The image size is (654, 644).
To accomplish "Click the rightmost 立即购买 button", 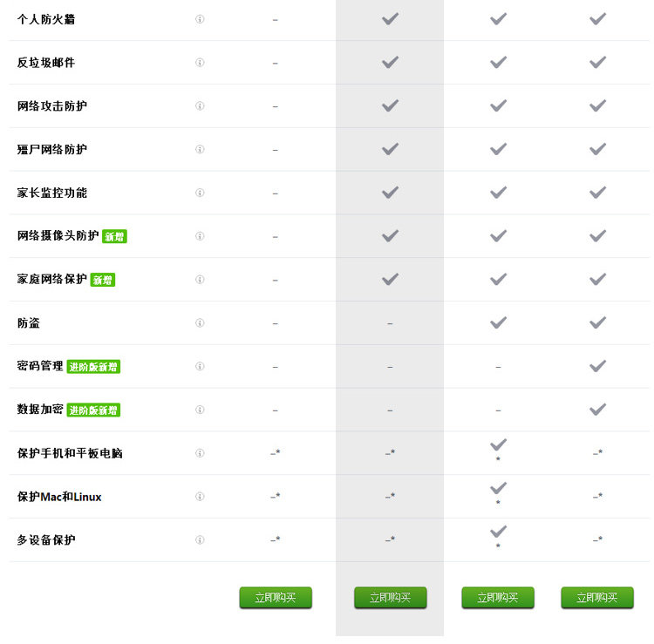I will [597, 598].
